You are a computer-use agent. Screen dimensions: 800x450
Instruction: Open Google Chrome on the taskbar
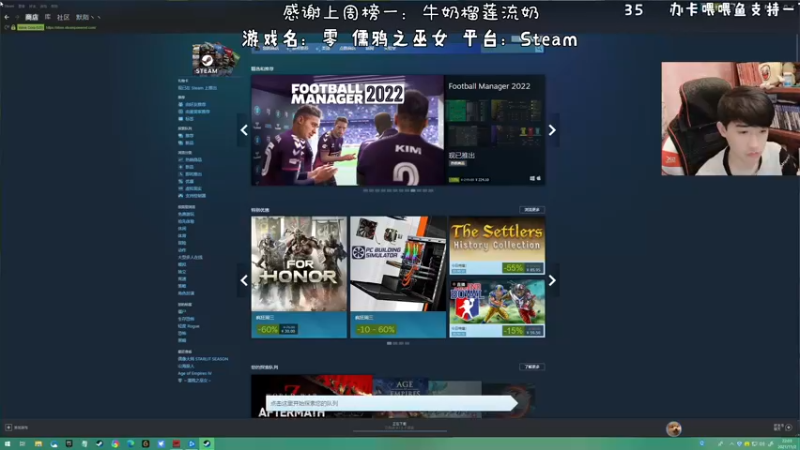[x=115, y=444]
